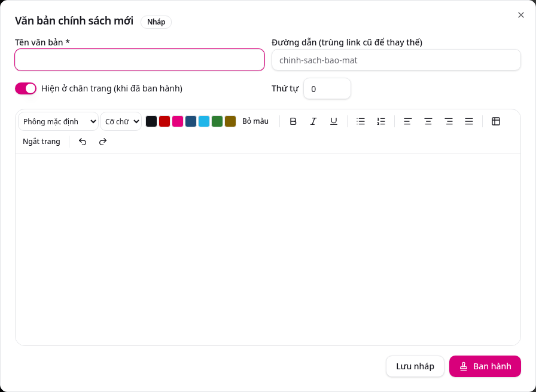
Task: Insert a numbered list
Action: pyautogui.click(x=381, y=121)
